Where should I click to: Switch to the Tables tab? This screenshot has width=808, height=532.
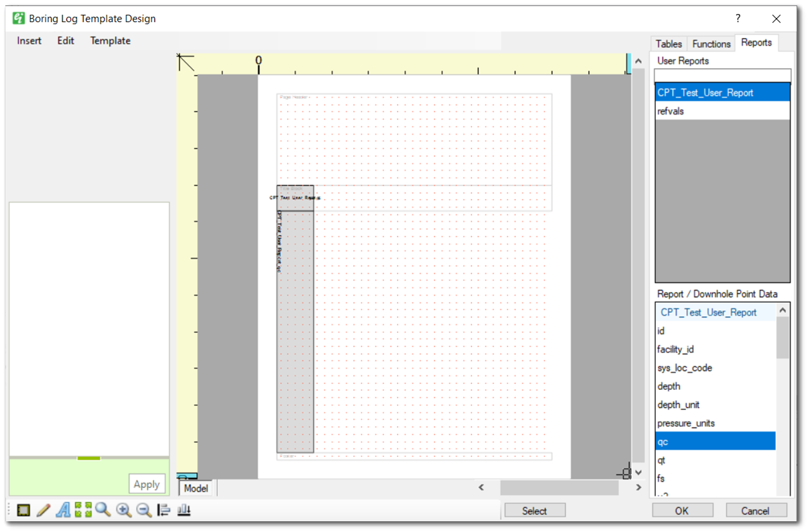(668, 43)
